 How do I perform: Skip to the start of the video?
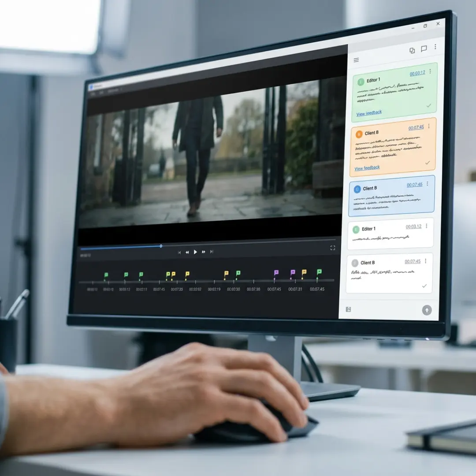click(179, 253)
